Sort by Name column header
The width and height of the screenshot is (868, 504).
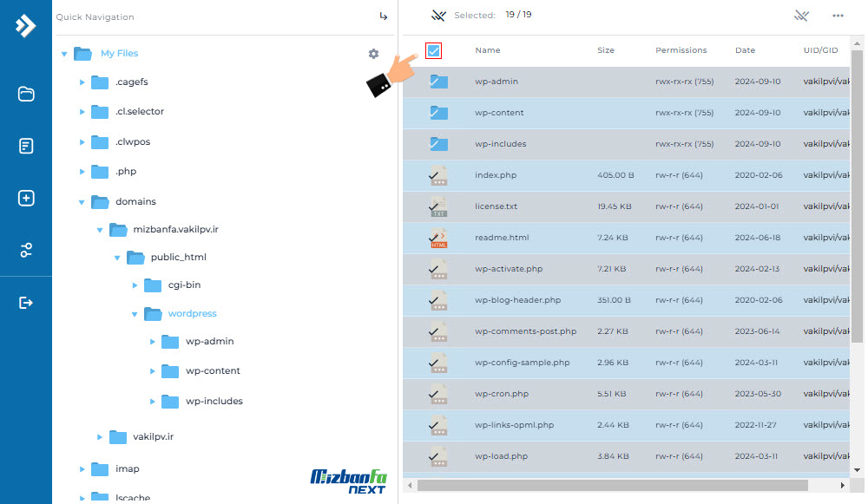click(x=487, y=49)
